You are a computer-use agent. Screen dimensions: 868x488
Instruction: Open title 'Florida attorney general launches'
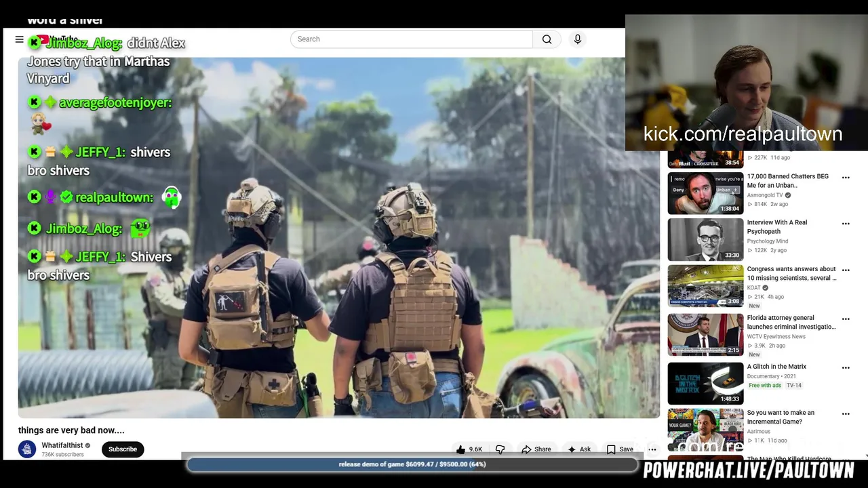click(792, 322)
